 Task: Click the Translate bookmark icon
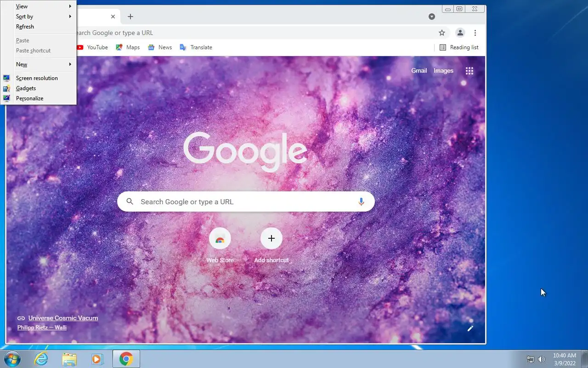tap(183, 47)
